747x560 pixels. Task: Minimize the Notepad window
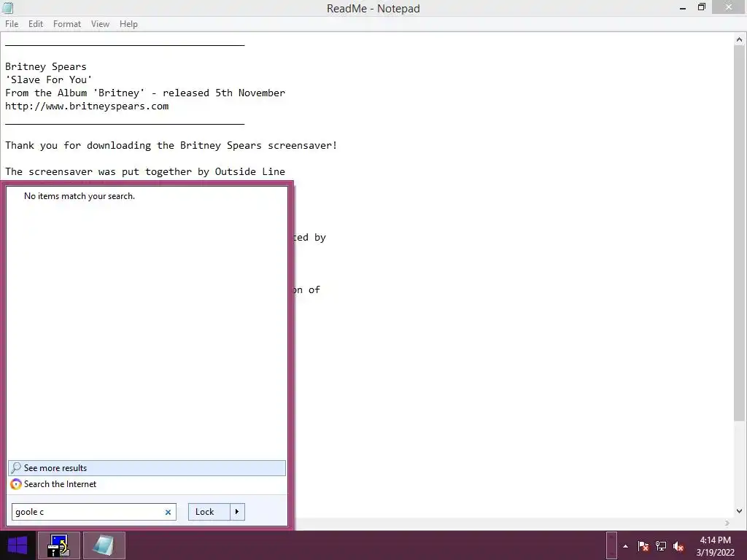tap(683, 7)
